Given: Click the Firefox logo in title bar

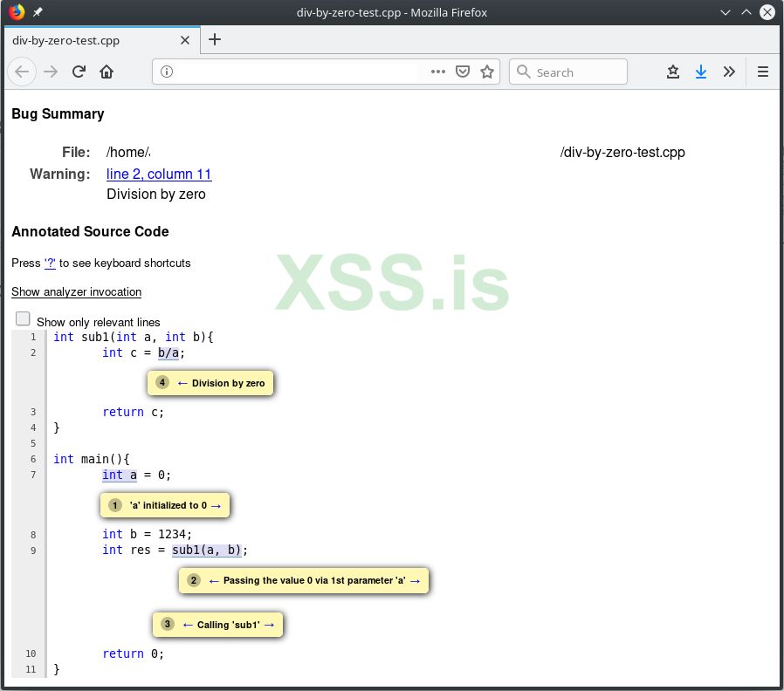Looking at the screenshot, I should [x=17, y=11].
